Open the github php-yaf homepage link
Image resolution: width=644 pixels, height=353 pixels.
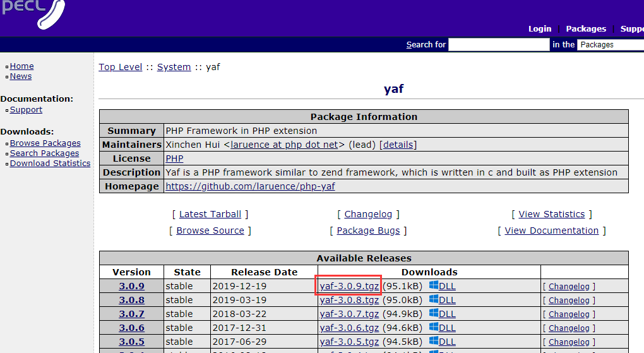point(250,186)
